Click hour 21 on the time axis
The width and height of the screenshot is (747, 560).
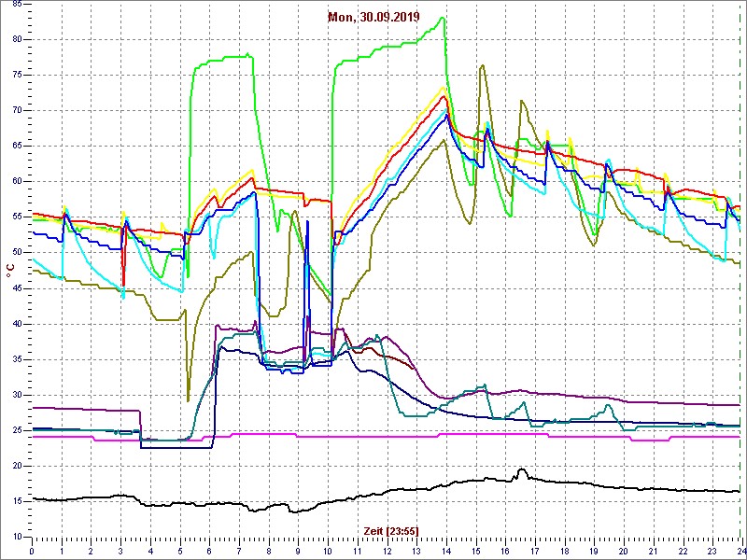click(x=652, y=552)
